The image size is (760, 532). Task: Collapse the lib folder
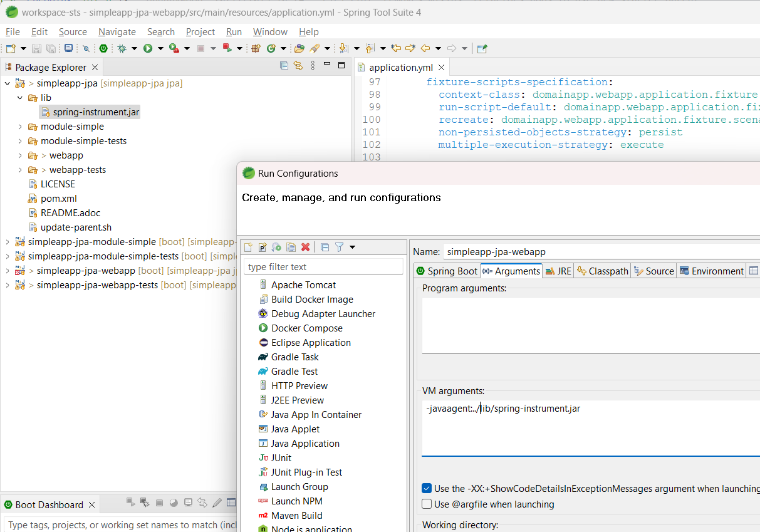(20, 98)
